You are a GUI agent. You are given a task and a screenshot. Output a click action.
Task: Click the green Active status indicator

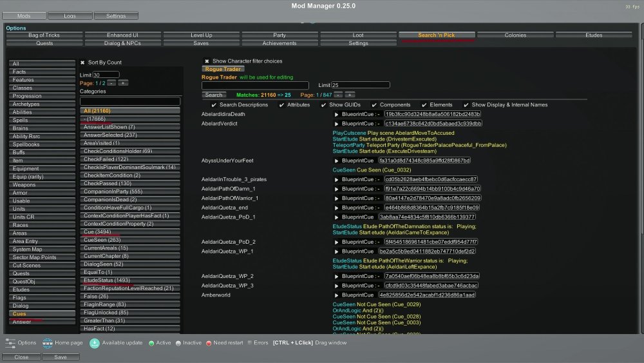(x=151, y=343)
